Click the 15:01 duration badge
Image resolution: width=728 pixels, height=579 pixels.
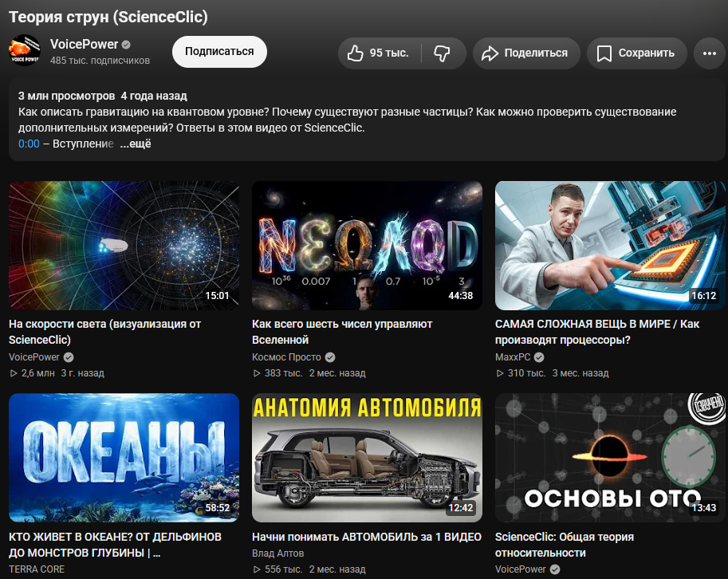pyautogui.click(x=218, y=296)
